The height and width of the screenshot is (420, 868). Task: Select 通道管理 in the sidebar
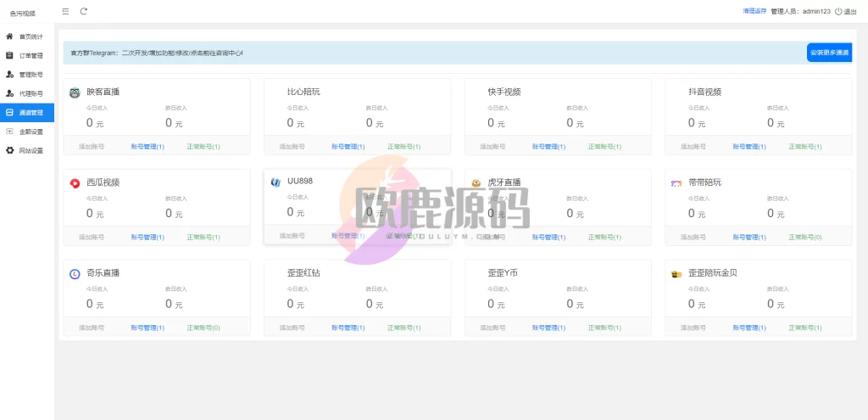click(27, 113)
